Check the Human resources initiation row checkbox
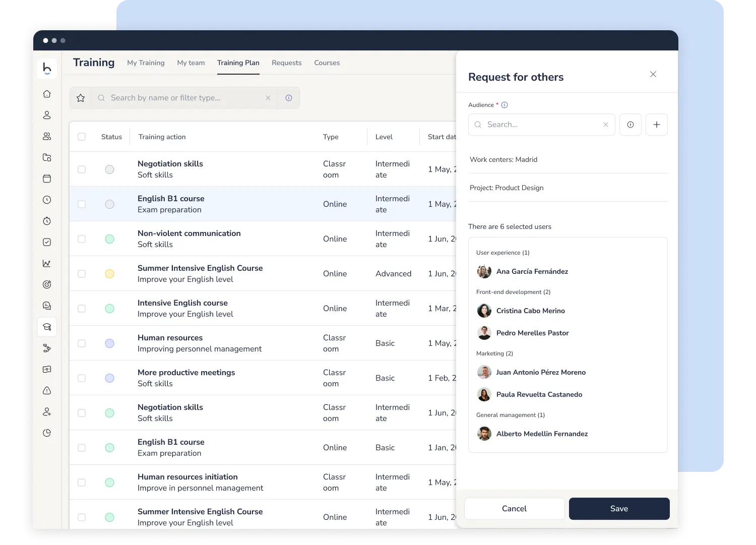 pyautogui.click(x=82, y=482)
